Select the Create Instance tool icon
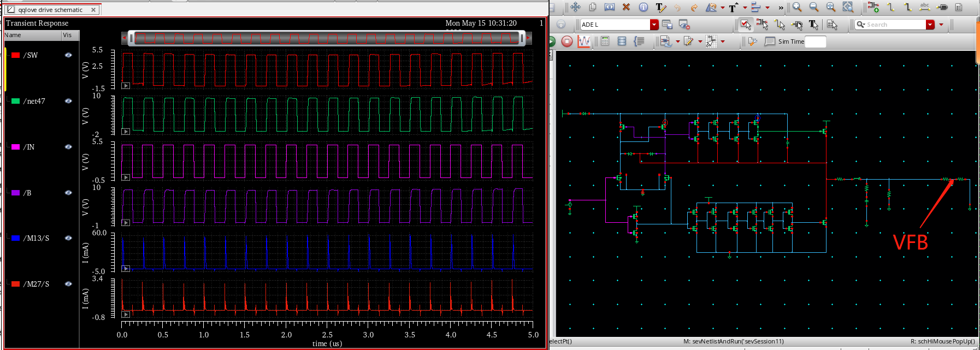Image resolution: width=980 pixels, height=350 pixels. point(873,7)
